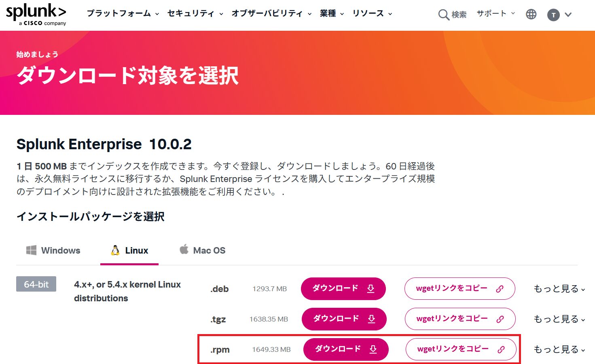
Task: Open the リソース menu
Action: (372, 14)
